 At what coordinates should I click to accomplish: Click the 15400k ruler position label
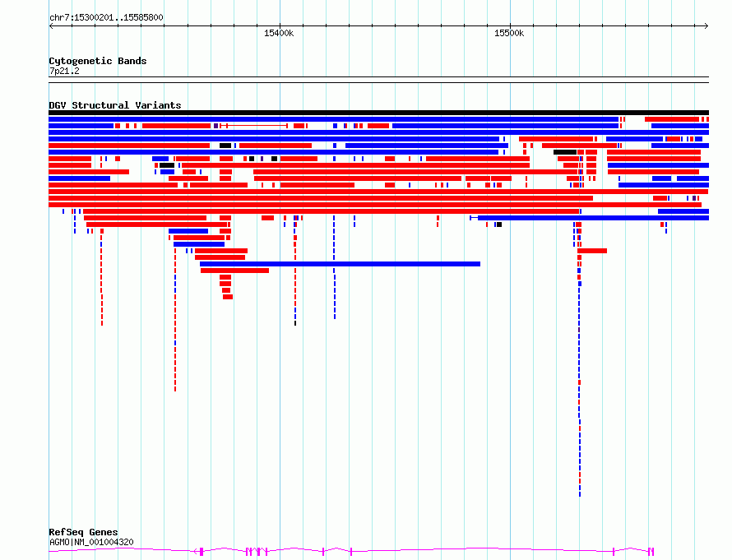coord(279,33)
